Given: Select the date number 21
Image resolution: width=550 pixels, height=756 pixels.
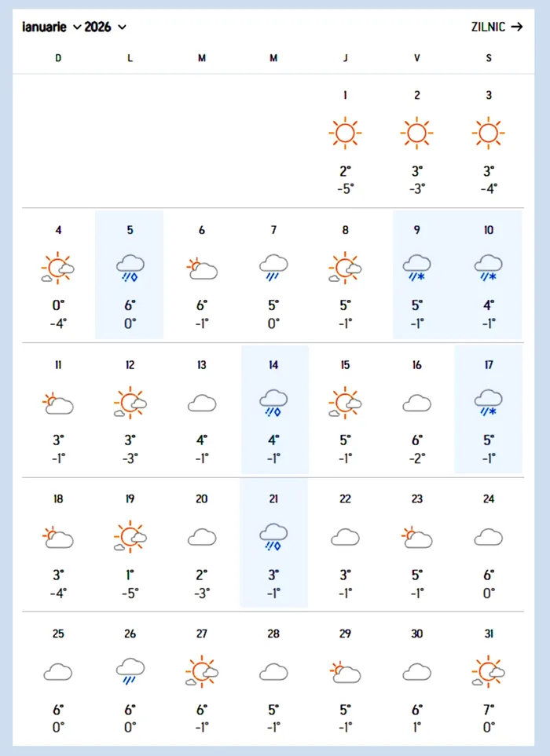Looking at the screenshot, I should (x=273, y=499).
